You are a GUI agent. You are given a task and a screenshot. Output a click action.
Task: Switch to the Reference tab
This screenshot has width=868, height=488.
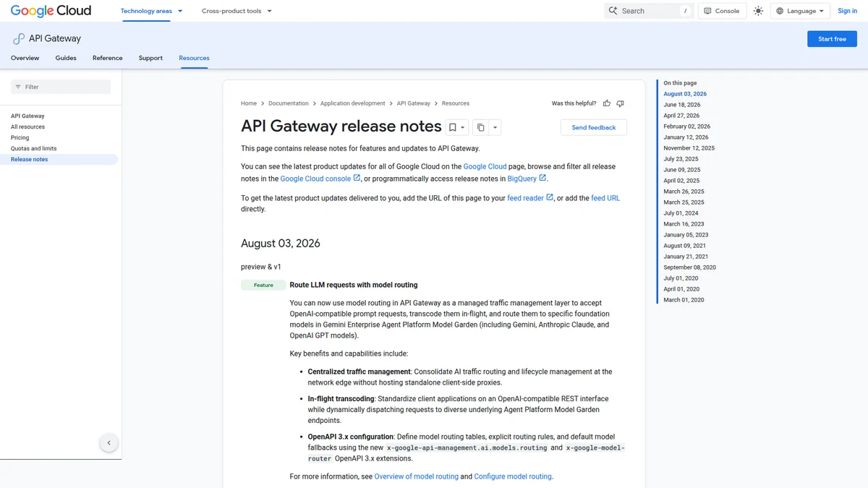(108, 58)
